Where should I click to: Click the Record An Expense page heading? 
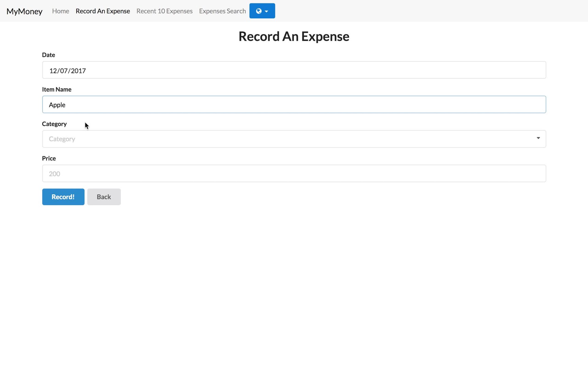coord(294,36)
